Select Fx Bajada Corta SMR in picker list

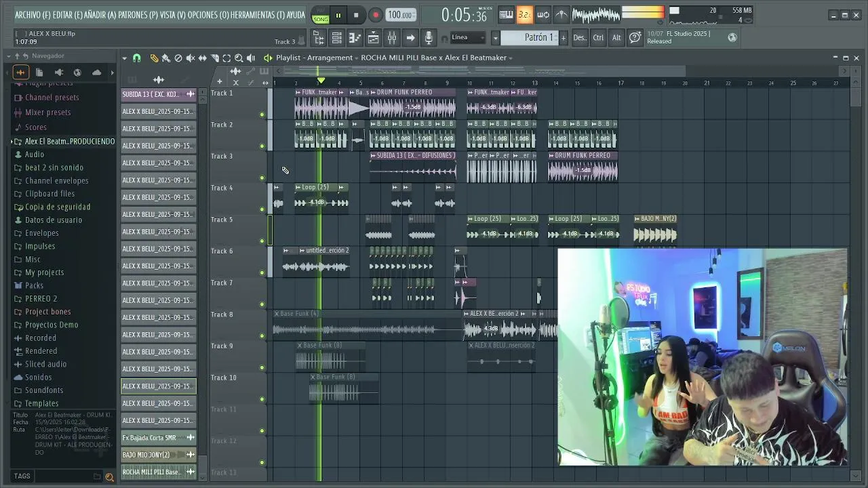159,438
